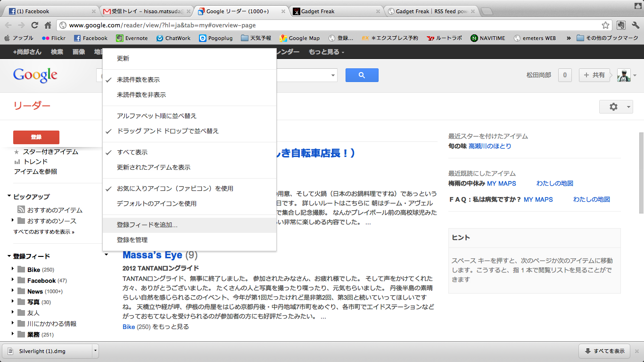This screenshot has height=362, width=644.
Task: Collapse the 登録フィード section
Action: [x=9, y=256]
